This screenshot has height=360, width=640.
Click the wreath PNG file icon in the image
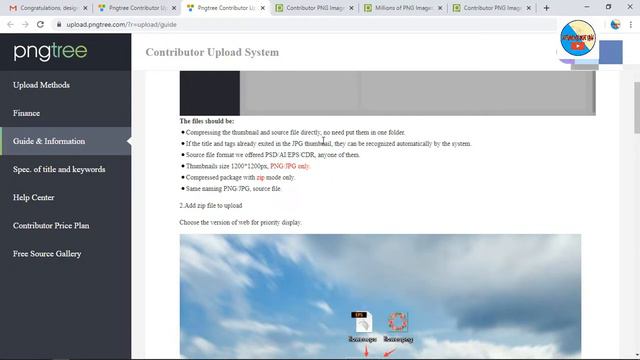coord(398,322)
